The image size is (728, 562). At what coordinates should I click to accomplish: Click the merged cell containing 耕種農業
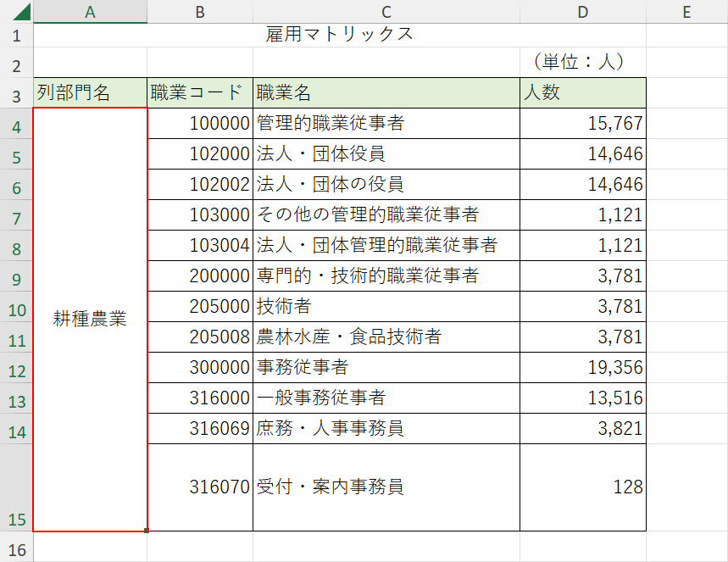(90, 320)
